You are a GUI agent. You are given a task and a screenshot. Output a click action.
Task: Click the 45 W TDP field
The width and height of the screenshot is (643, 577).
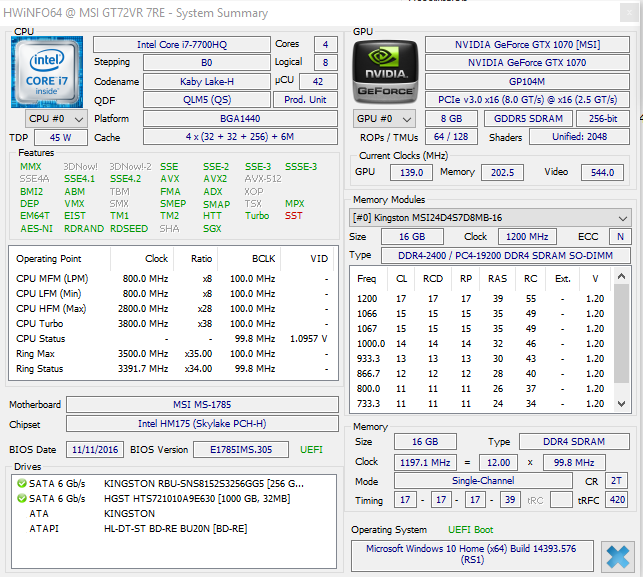pyautogui.click(x=61, y=138)
